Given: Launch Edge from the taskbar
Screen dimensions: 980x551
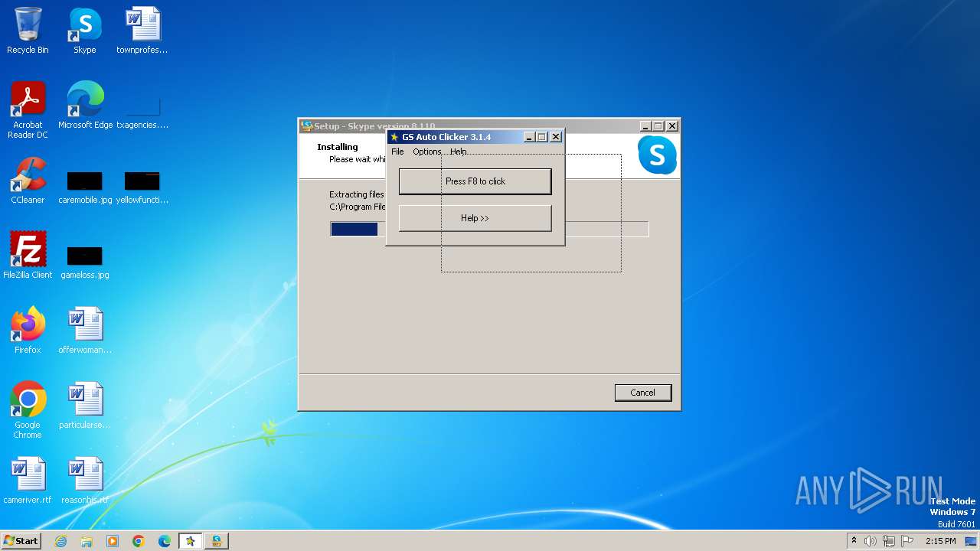Looking at the screenshot, I should pos(165,541).
